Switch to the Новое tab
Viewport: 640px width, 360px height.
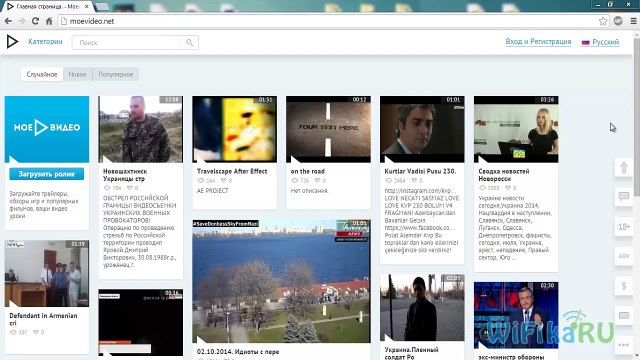[78, 74]
